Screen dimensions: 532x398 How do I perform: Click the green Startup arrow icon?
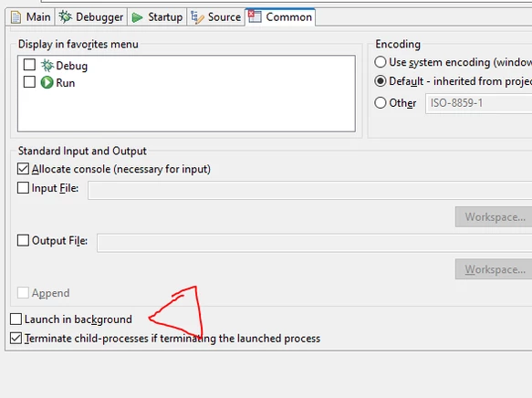click(137, 17)
